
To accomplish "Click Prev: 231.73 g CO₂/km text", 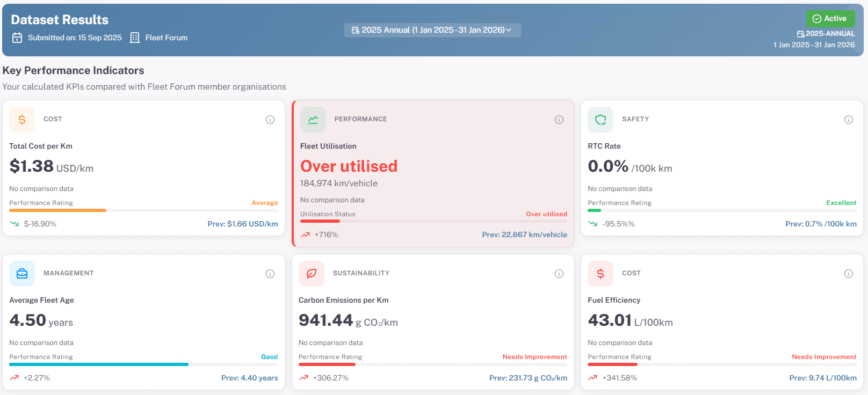I will [528, 378].
